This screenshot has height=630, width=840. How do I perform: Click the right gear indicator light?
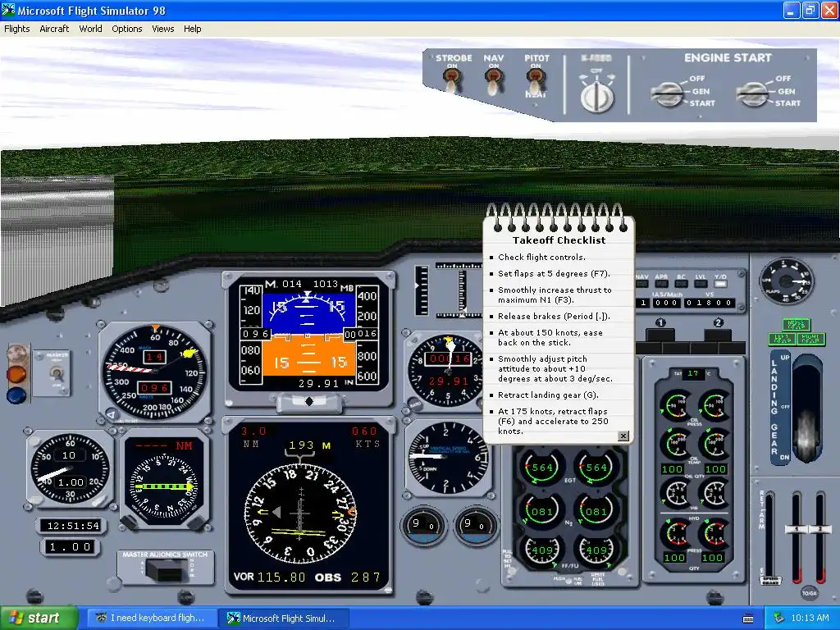(810, 339)
